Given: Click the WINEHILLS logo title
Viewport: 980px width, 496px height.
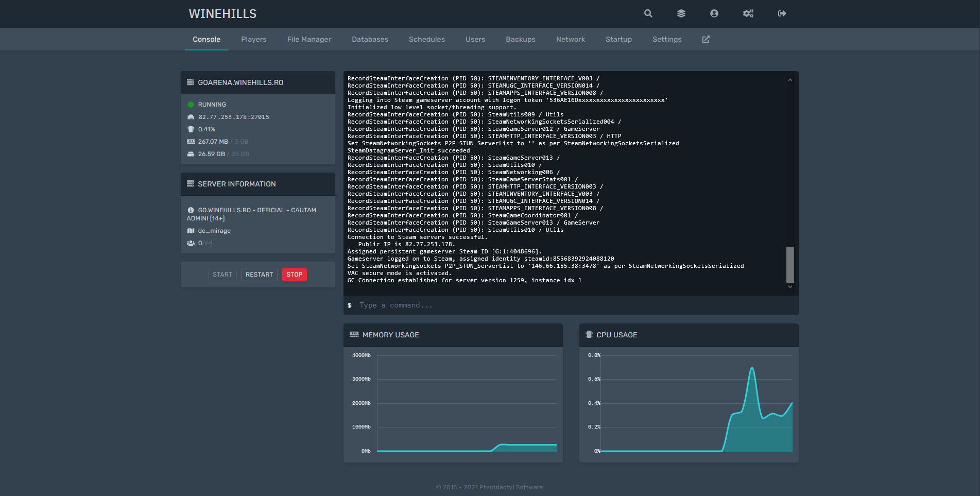Looking at the screenshot, I should [222, 14].
